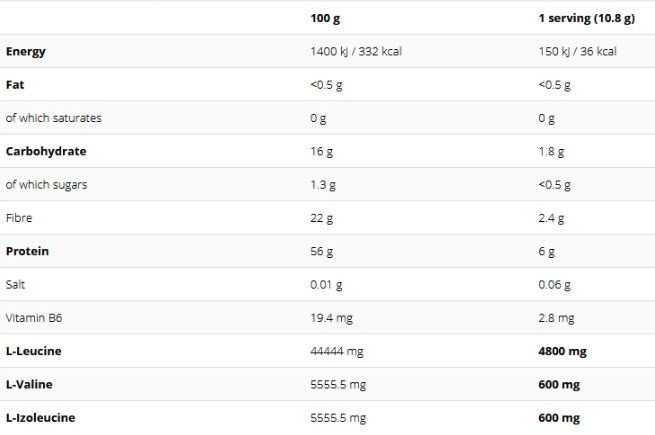The image size is (655, 435).
Task: Click the "100 g" column header
Action: pos(325,18)
